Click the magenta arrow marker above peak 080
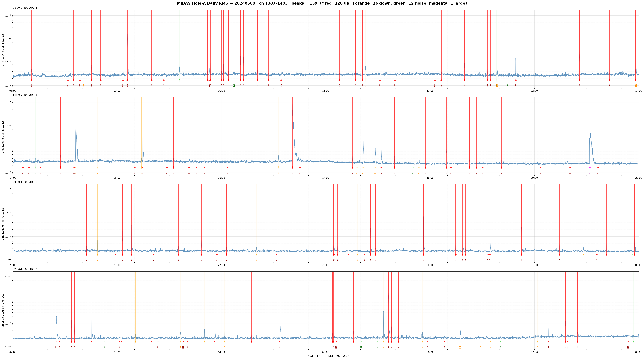Viewport: 644px width, 359px height. pos(590,167)
